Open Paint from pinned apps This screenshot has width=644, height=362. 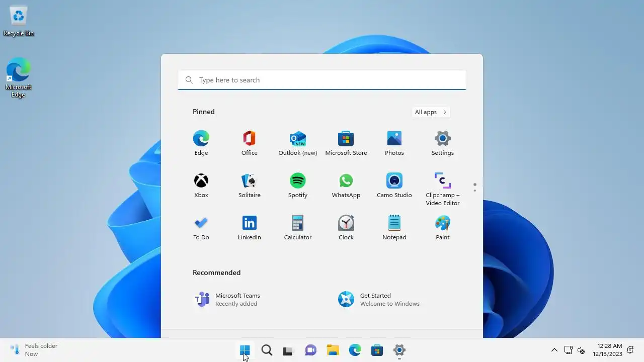coord(442,228)
